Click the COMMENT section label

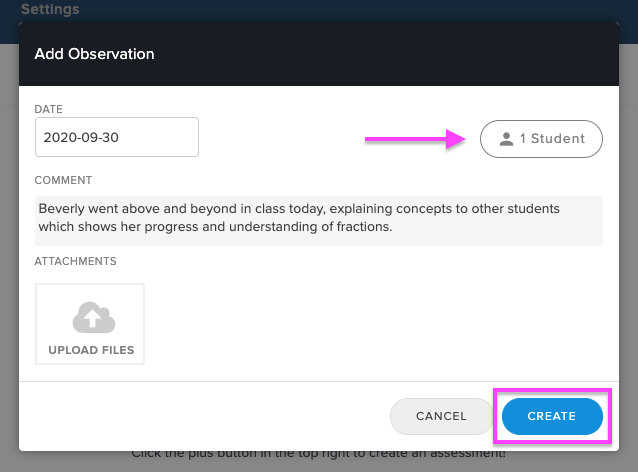coord(63,180)
